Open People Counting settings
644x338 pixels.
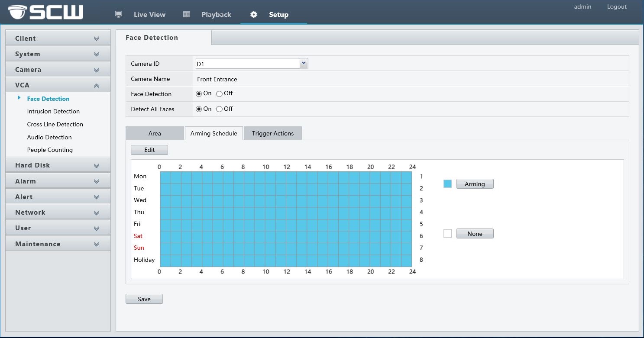click(49, 150)
